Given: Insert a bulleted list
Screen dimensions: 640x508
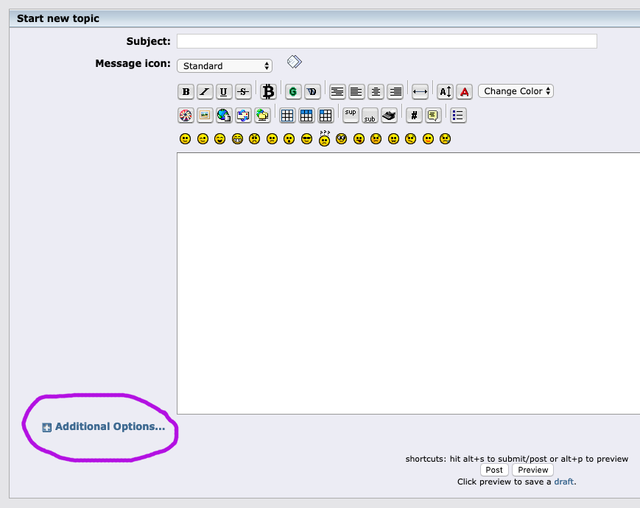Looking at the screenshot, I should (x=458, y=115).
